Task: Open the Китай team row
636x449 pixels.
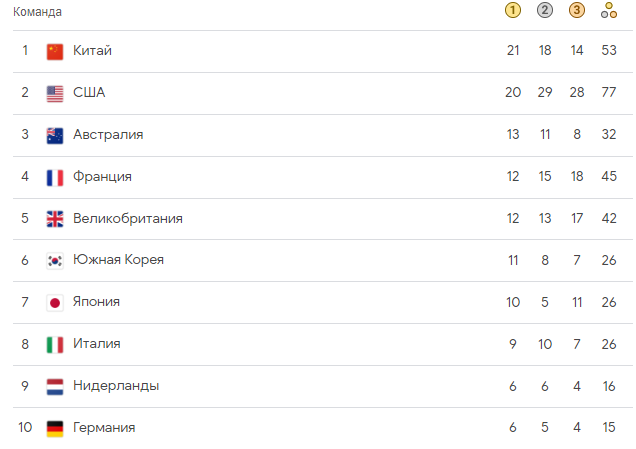Action: click(323, 52)
